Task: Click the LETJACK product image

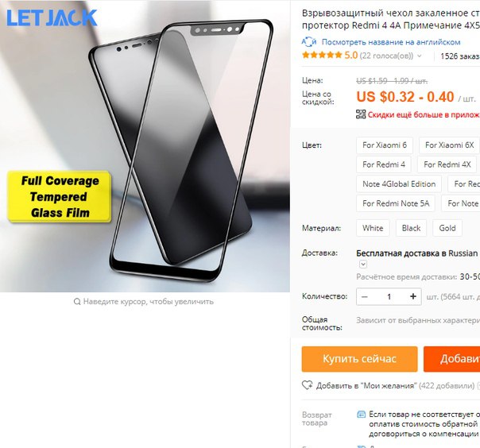Action: (145, 146)
